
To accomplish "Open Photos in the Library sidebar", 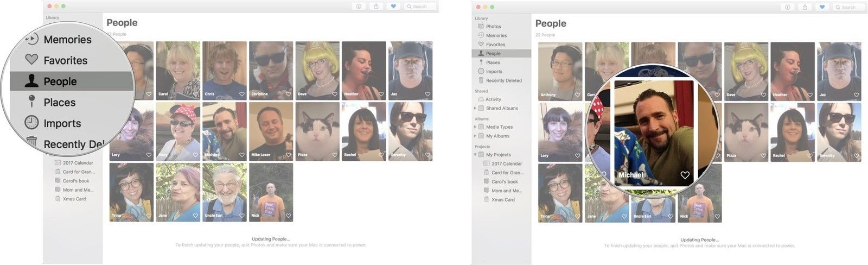I will [493, 26].
